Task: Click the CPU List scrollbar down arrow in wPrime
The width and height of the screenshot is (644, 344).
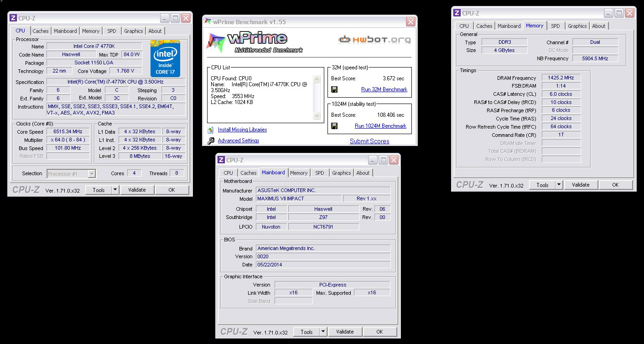Action: pos(317,116)
